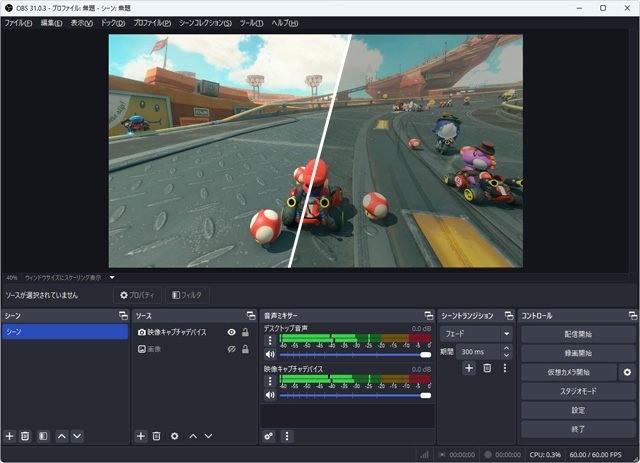The width and height of the screenshot is (640, 463).
Task: Delete selected scene with trash icon
Action: [x=25, y=436]
